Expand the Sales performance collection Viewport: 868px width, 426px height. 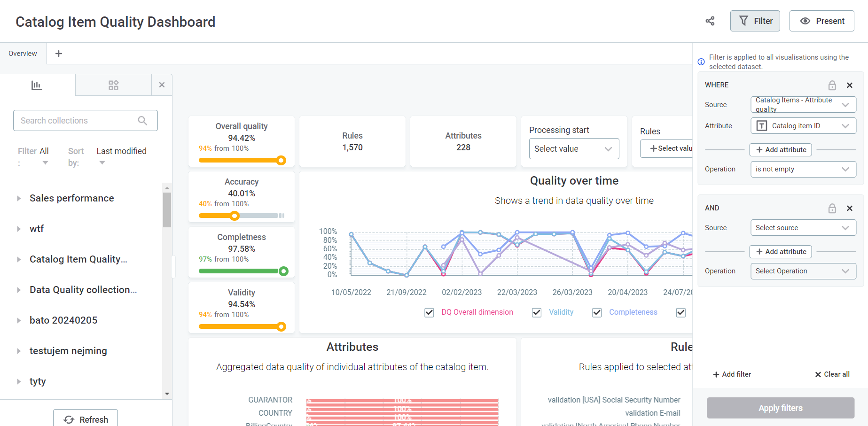pos(18,198)
